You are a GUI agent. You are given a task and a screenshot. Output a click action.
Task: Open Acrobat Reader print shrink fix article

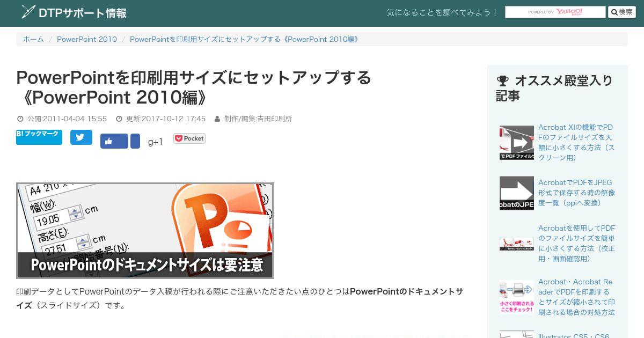coord(576,297)
